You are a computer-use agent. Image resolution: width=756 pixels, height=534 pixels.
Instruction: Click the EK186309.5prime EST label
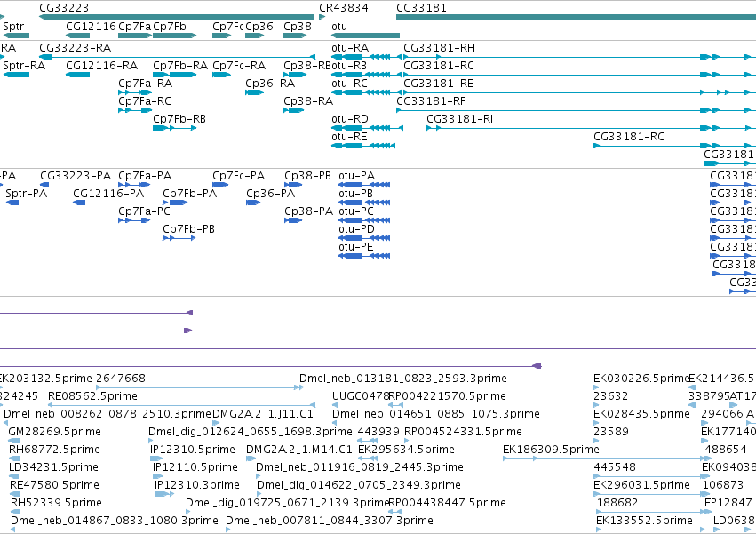(x=551, y=450)
